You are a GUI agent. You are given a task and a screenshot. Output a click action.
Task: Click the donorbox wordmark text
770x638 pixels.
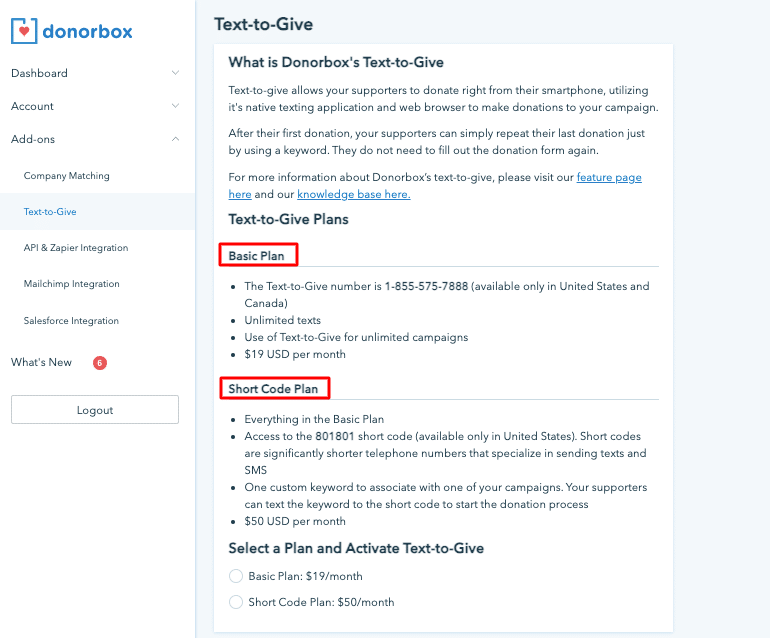(87, 31)
